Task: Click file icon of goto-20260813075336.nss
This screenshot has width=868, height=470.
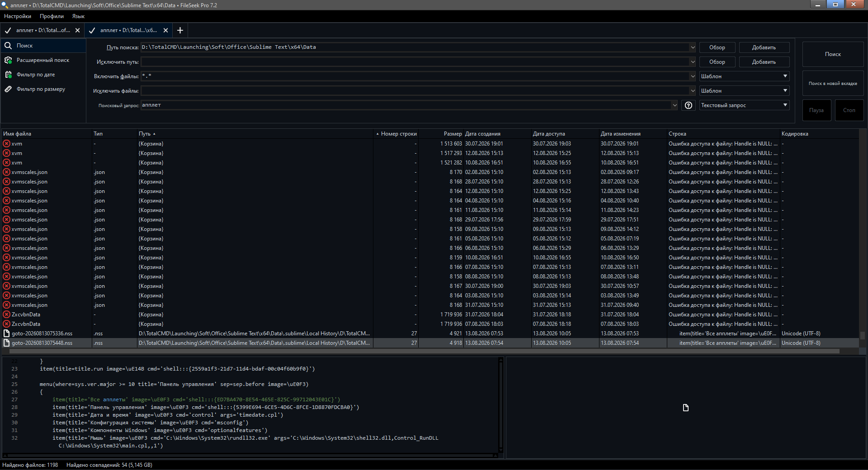Action: pos(6,334)
